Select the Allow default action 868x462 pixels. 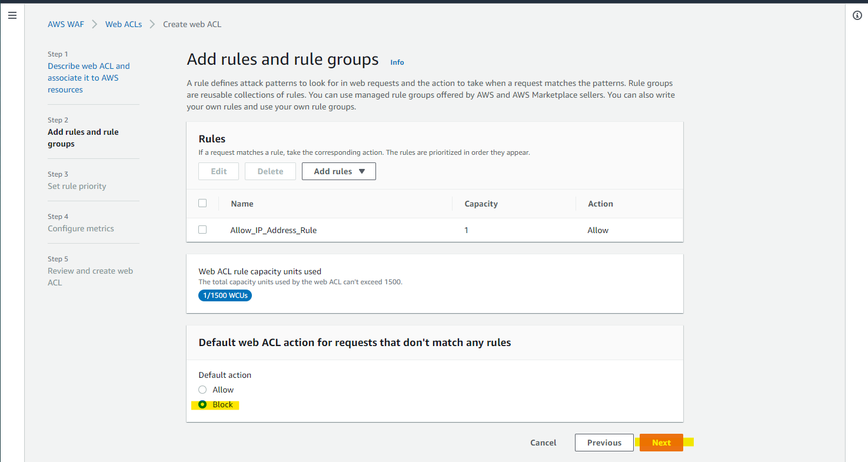pos(202,390)
